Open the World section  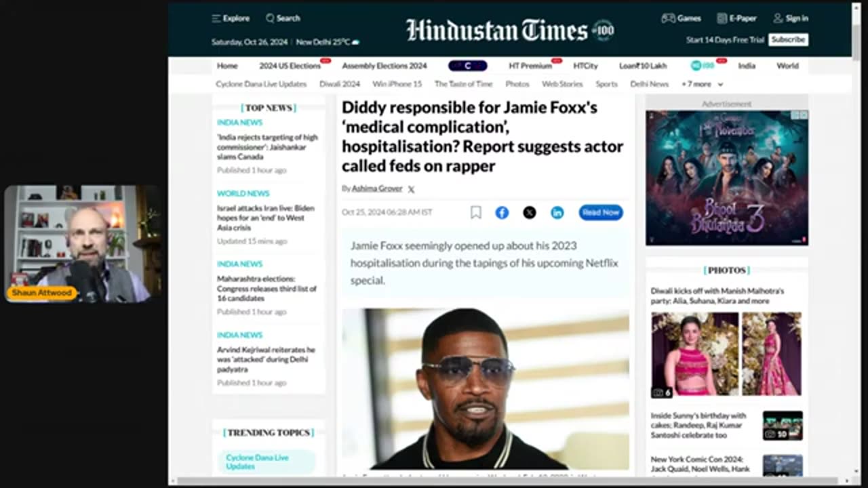pos(787,66)
